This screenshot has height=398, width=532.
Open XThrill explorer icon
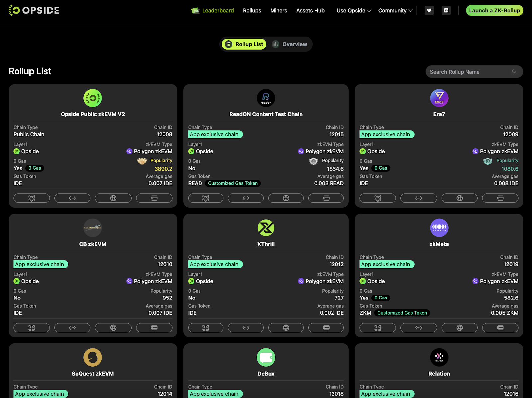tap(326, 328)
